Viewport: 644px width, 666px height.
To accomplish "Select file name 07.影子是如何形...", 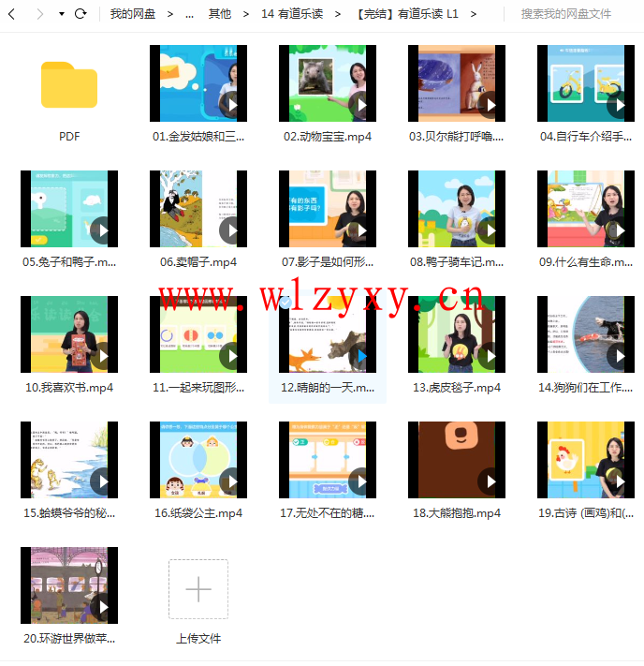I will pos(328,262).
